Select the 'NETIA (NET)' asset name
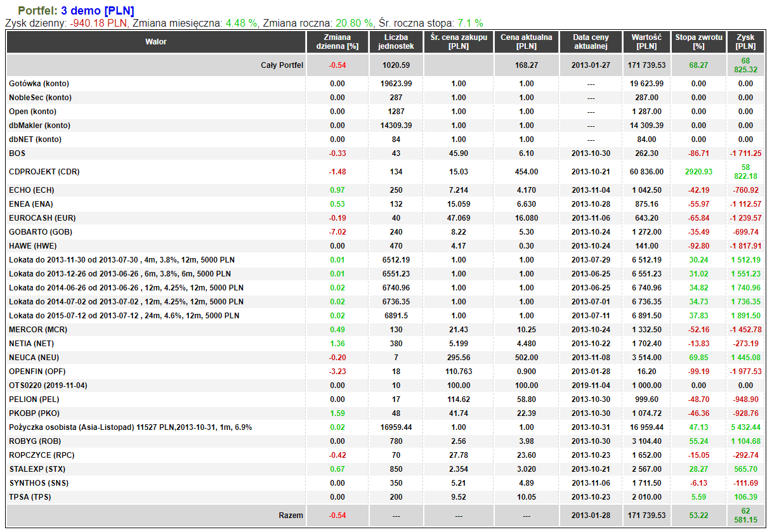 point(33,344)
